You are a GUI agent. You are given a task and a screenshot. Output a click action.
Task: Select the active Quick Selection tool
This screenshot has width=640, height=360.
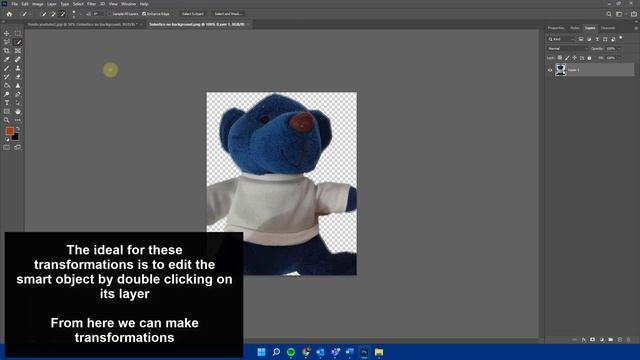pos(18,42)
